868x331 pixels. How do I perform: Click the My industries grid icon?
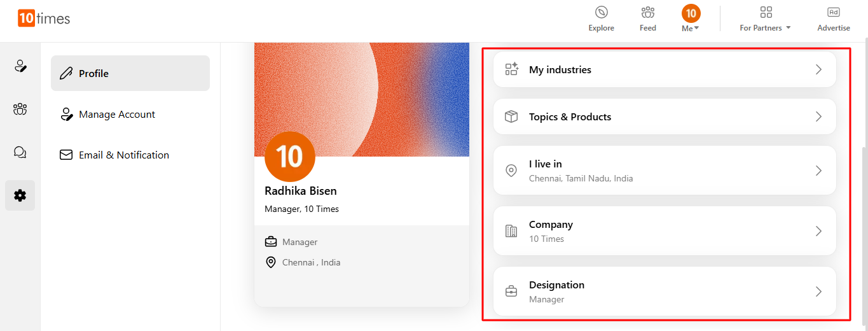511,69
